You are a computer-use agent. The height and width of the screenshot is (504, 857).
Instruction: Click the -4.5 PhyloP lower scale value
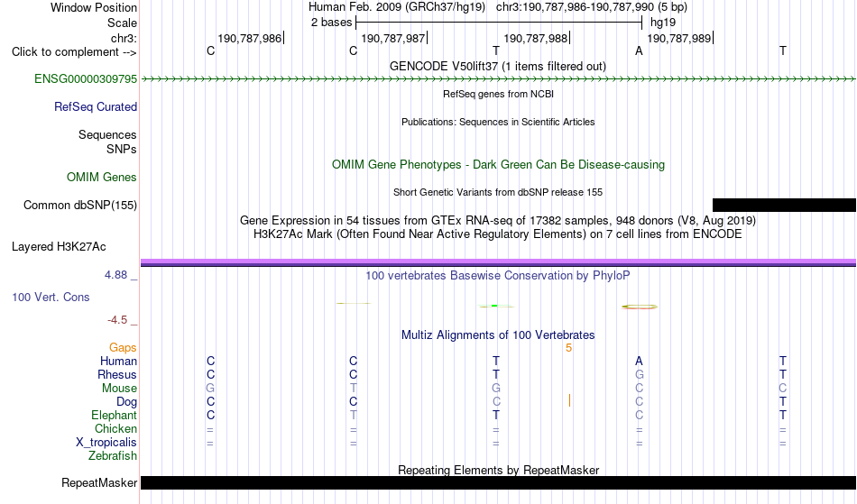[117, 320]
